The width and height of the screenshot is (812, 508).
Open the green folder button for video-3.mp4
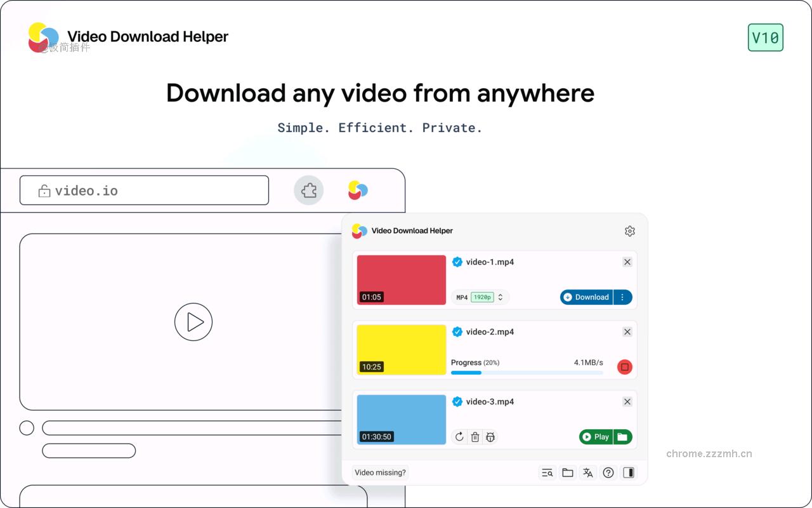623,437
